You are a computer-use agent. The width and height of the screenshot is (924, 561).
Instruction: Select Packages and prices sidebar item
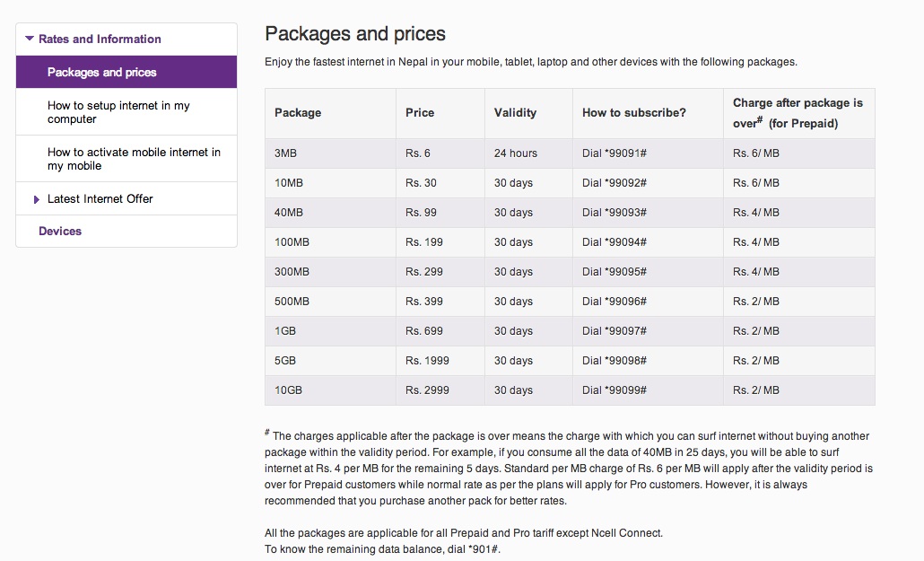[101, 72]
